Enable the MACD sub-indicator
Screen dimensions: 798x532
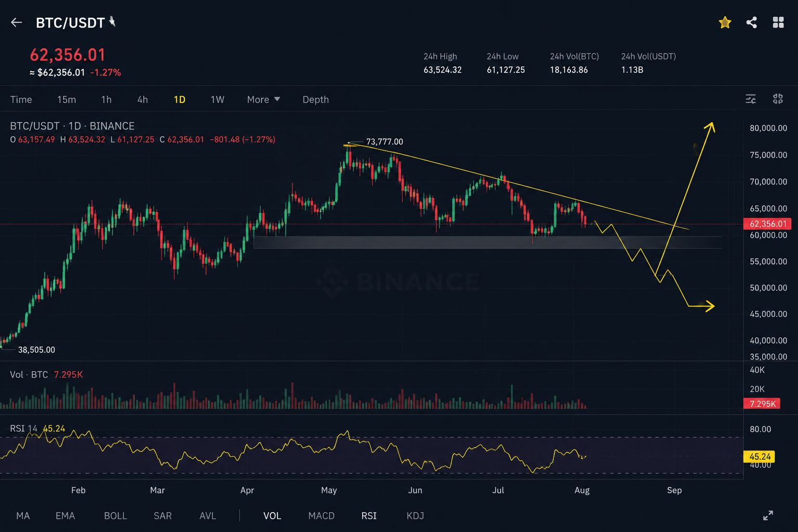tap(322, 516)
